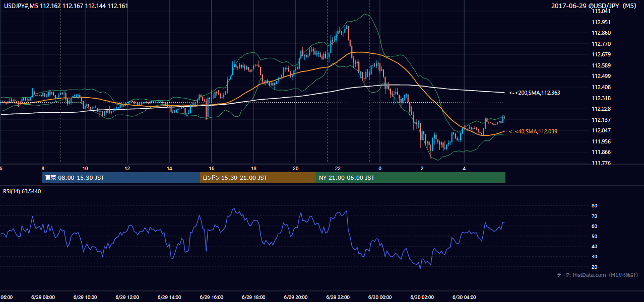Click price axis value 112.951

tap(602, 22)
